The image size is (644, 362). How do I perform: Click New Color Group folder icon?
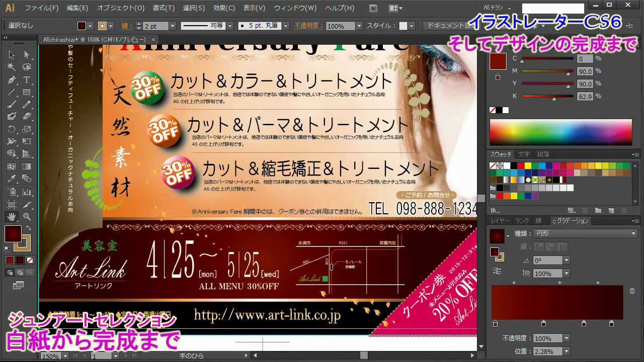pos(598,211)
